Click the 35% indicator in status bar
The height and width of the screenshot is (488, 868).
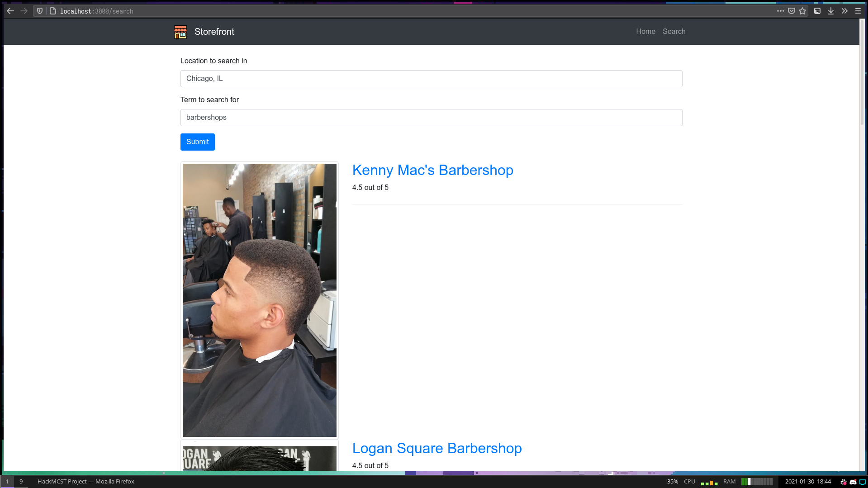673,482
